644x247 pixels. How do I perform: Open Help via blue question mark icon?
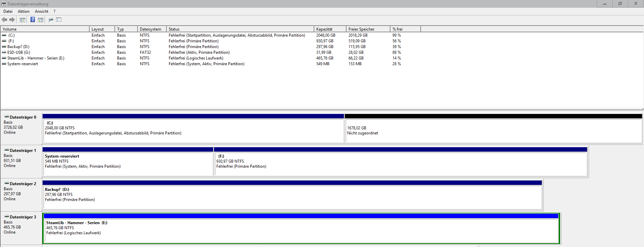[33, 20]
